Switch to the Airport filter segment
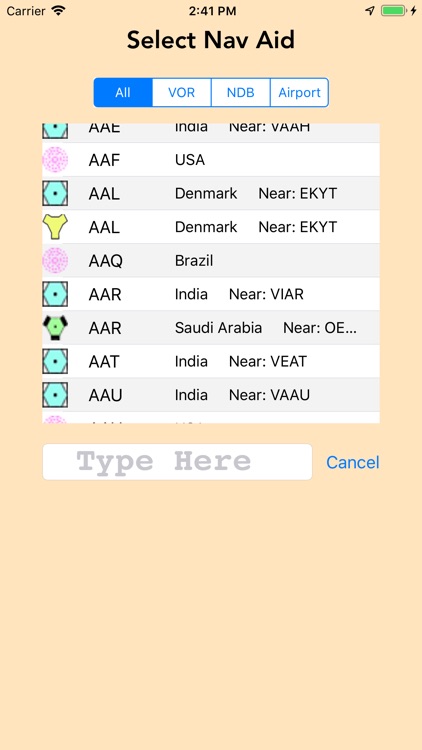Image resolution: width=422 pixels, height=750 pixels. [x=300, y=92]
